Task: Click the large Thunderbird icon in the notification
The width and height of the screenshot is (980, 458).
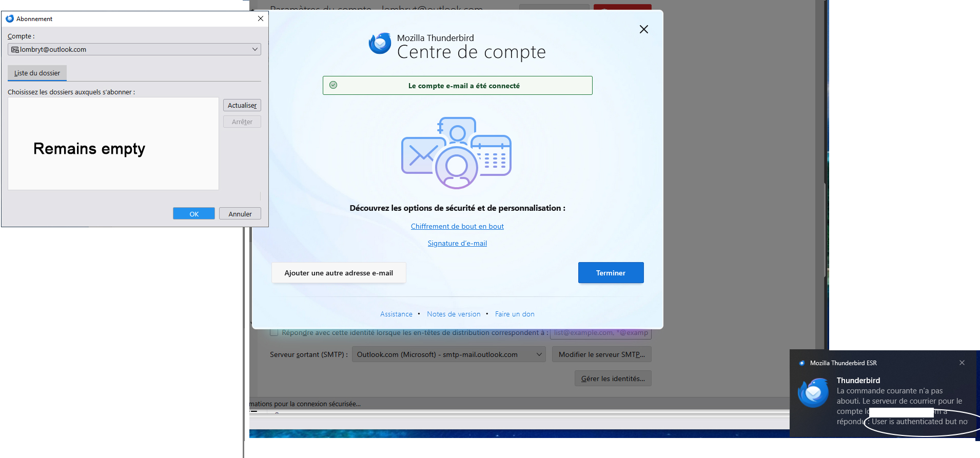Action: point(813,393)
